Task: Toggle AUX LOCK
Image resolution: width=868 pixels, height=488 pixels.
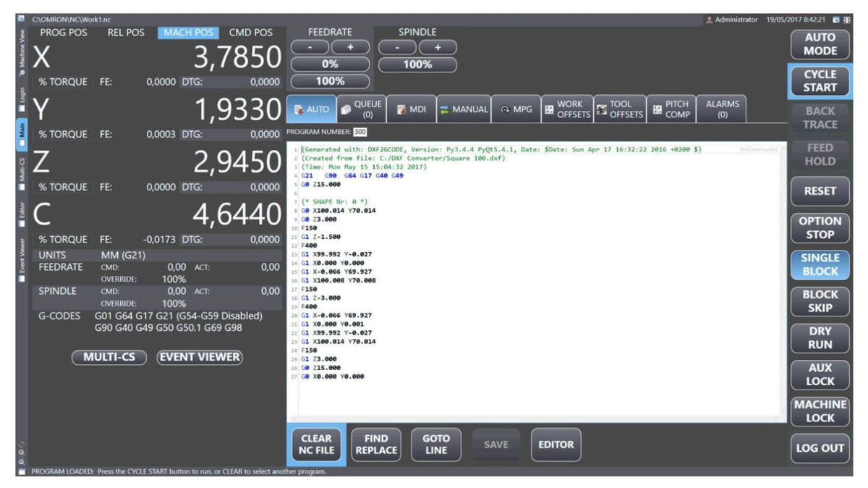Action: [820, 374]
